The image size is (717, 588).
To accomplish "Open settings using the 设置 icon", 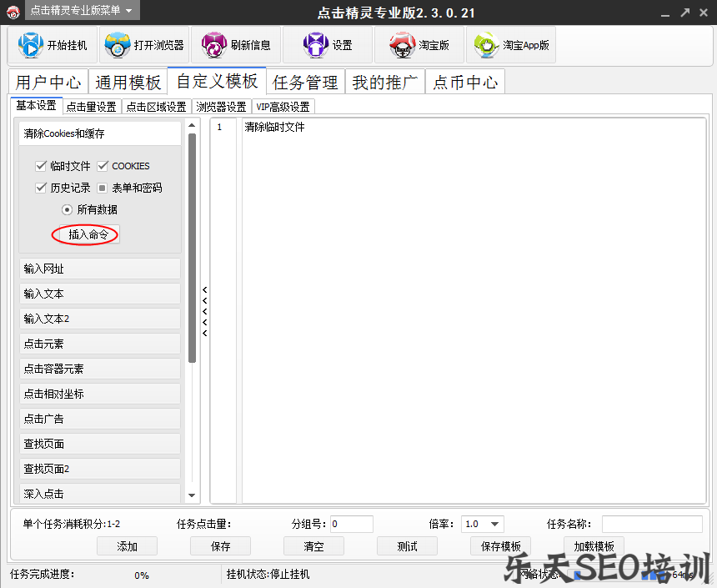I will click(315, 45).
